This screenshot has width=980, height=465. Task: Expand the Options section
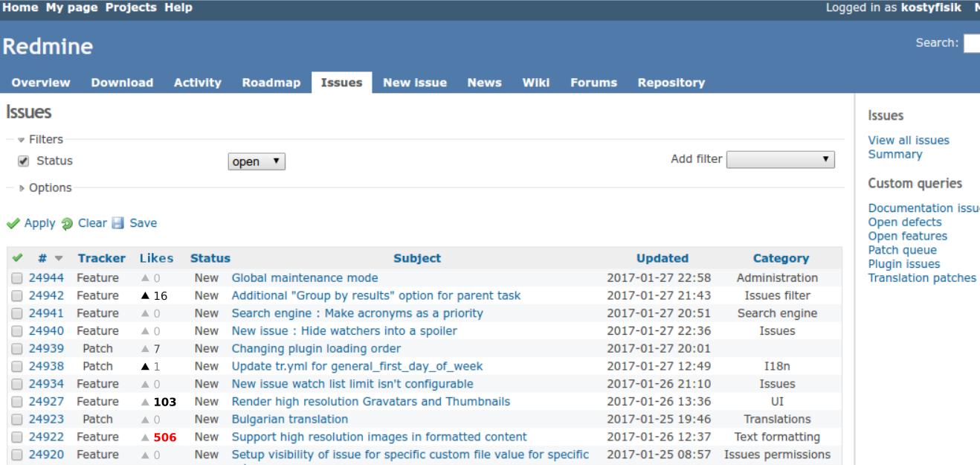(x=45, y=187)
